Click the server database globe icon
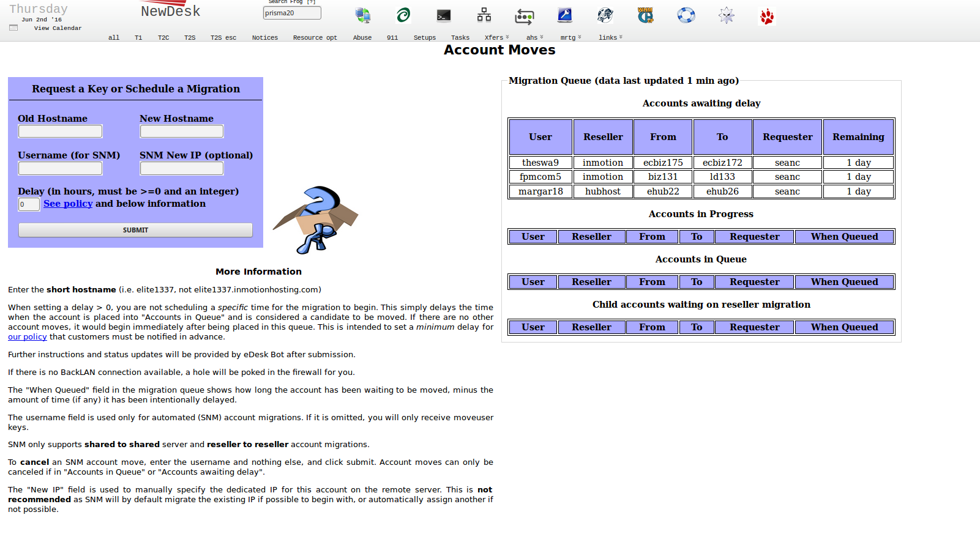The height and width of the screenshot is (545, 980). (362, 15)
